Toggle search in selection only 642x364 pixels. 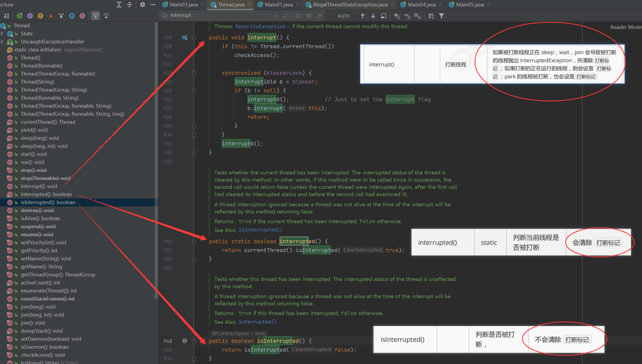384,16
